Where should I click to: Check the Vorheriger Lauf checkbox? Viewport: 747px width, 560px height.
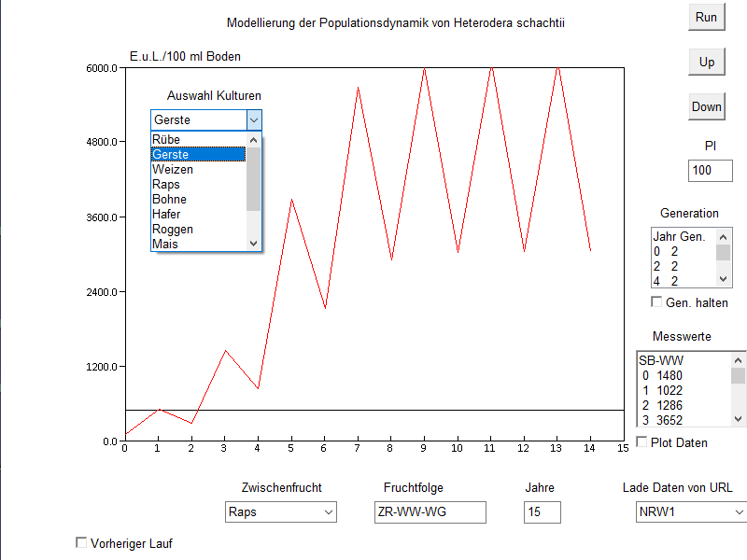81,543
